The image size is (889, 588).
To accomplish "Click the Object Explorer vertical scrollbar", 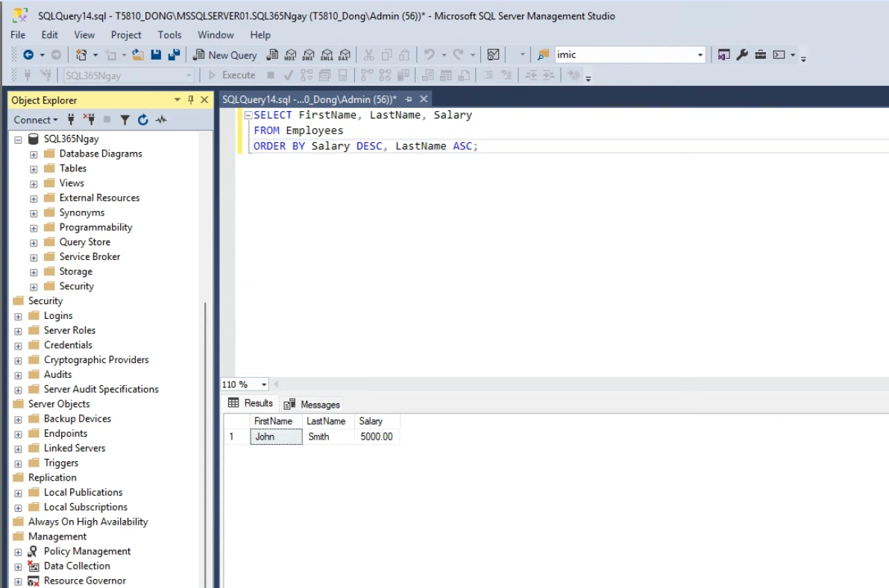I will click(x=204, y=445).
